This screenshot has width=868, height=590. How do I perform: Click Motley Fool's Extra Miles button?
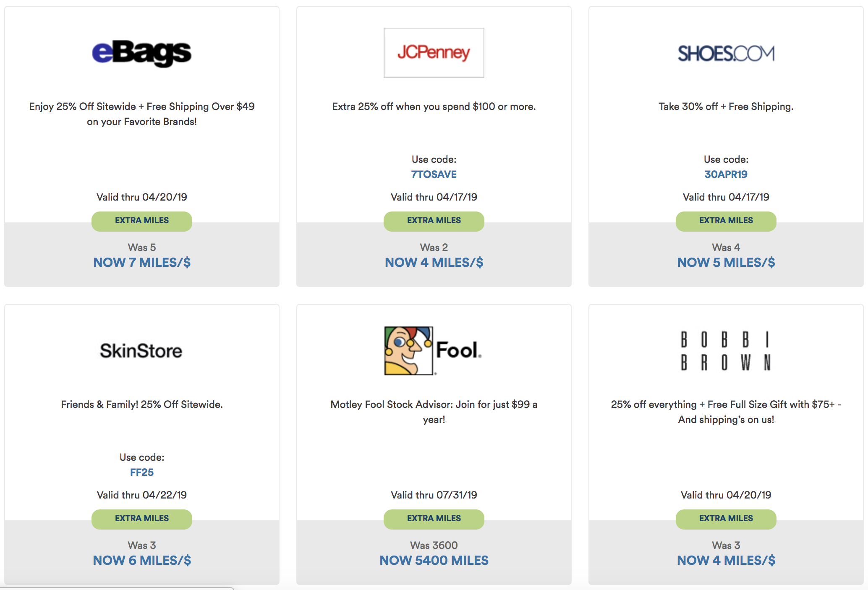pyautogui.click(x=434, y=519)
